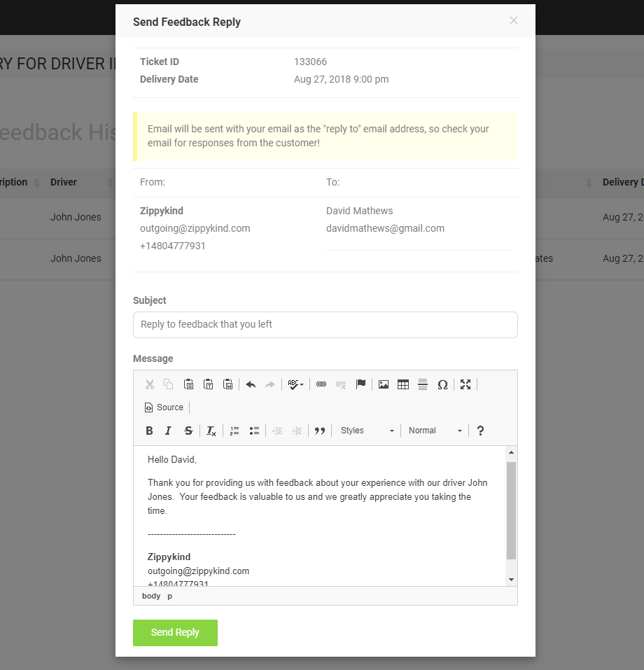Image resolution: width=644 pixels, height=670 pixels.
Task: Click the Copy icon in editor toolbar
Action: point(169,384)
